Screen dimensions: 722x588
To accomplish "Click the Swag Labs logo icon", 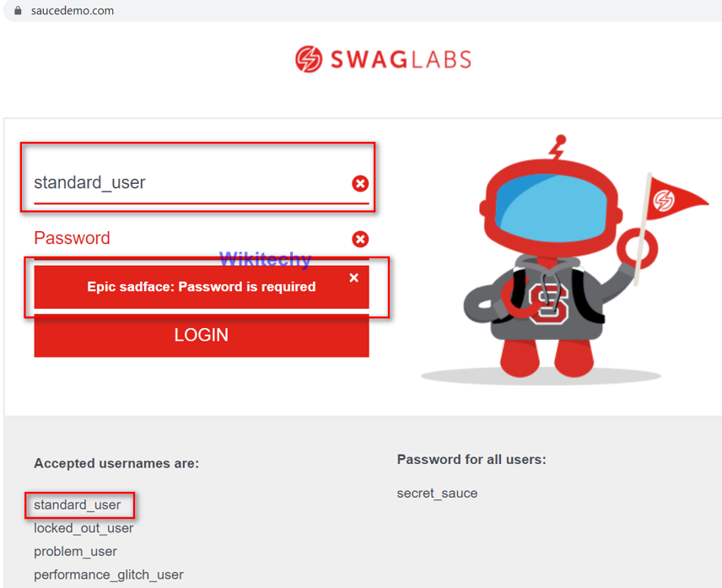I will point(309,59).
